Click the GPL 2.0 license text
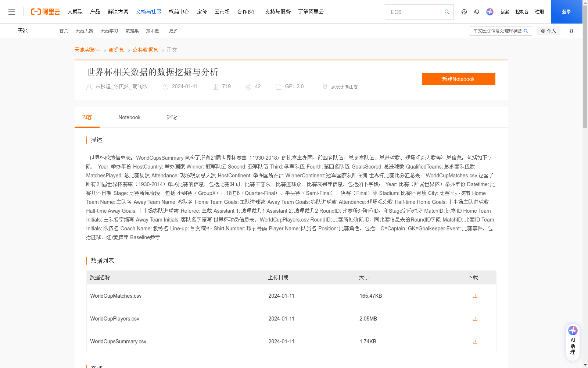Viewport: 588px width, 368px height. [294, 86]
